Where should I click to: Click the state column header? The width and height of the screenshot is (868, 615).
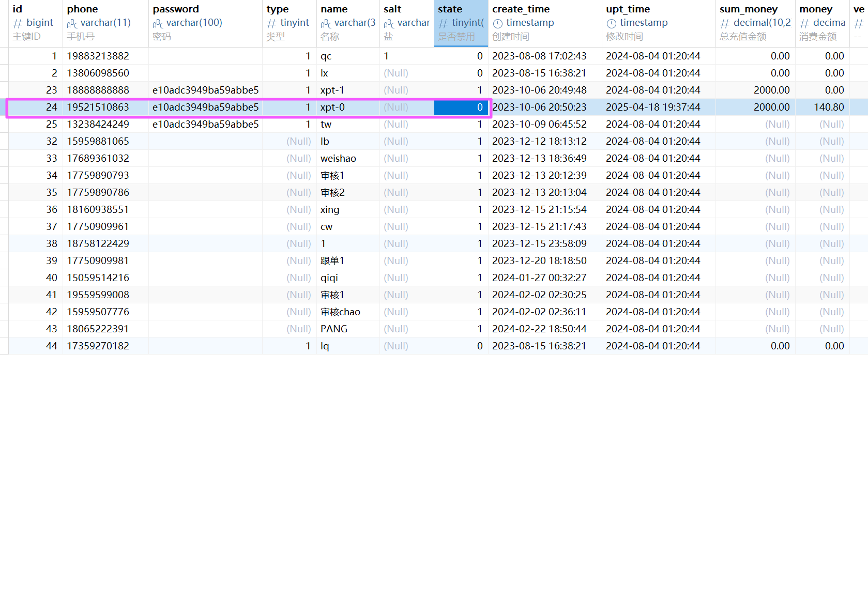coord(461,23)
